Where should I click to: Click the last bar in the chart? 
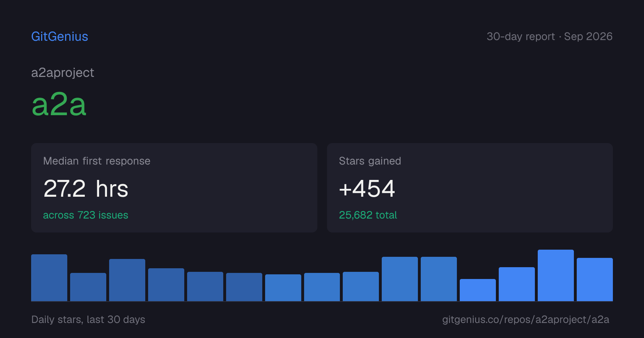(595, 279)
